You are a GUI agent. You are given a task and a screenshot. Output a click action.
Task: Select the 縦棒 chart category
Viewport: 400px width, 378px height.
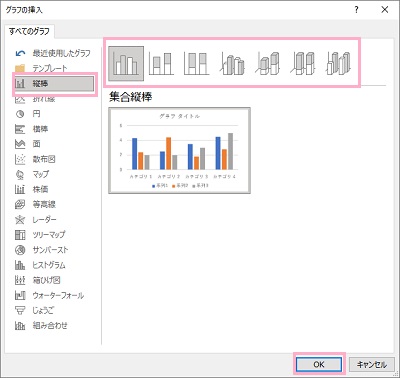click(54, 84)
